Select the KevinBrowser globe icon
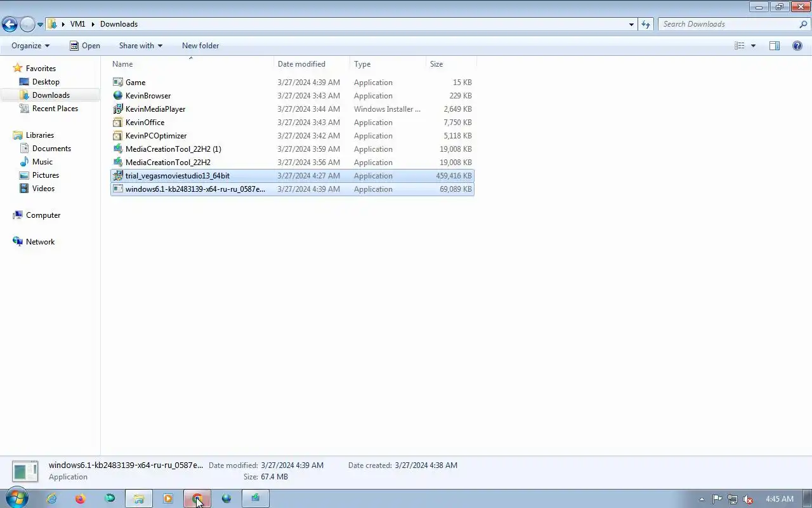 coord(117,96)
